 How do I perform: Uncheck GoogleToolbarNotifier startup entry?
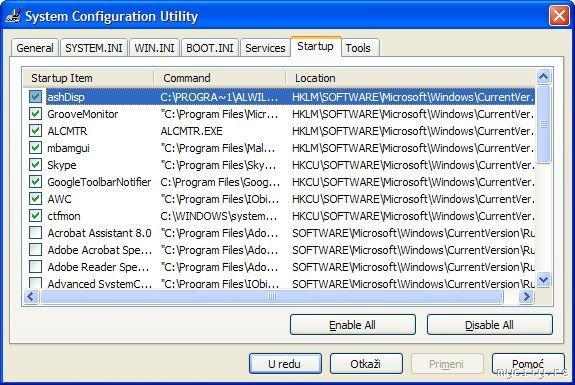point(35,182)
